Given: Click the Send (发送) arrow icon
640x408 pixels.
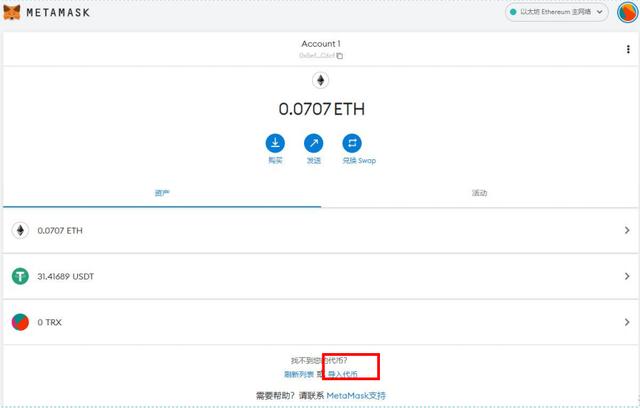Looking at the screenshot, I should [x=314, y=143].
